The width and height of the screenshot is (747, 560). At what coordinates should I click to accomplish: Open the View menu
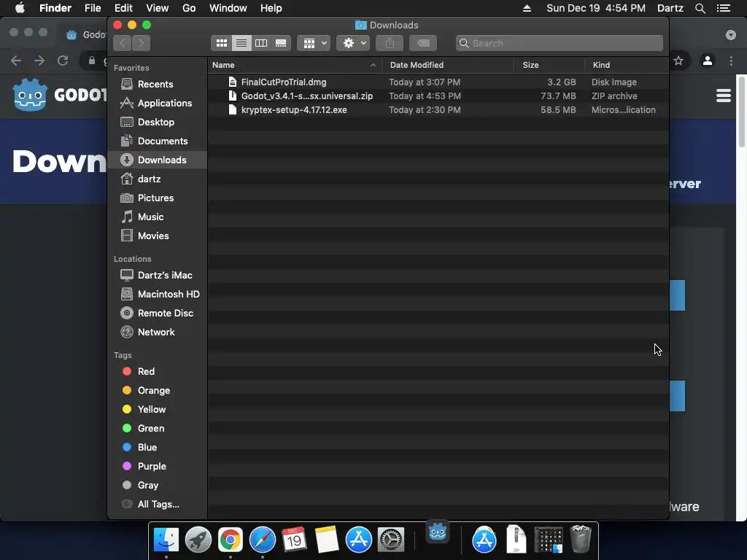point(158,8)
